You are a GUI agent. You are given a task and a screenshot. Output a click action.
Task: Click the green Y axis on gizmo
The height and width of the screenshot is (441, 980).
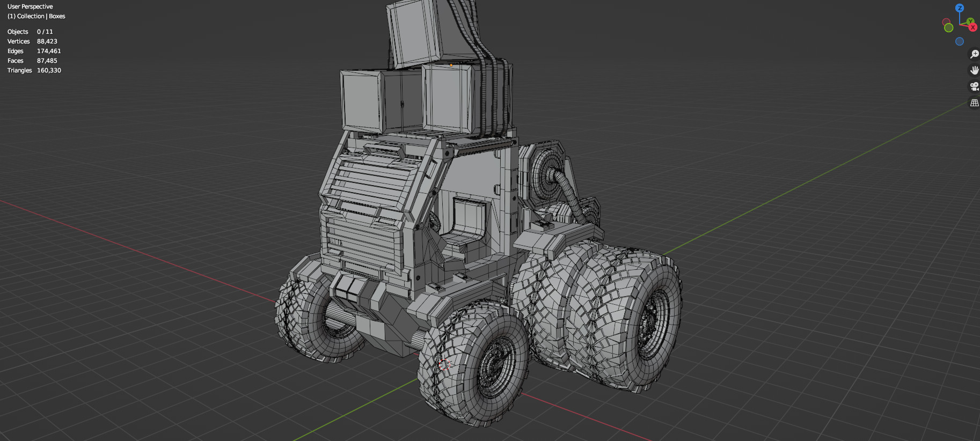pyautogui.click(x=970, y=21)
